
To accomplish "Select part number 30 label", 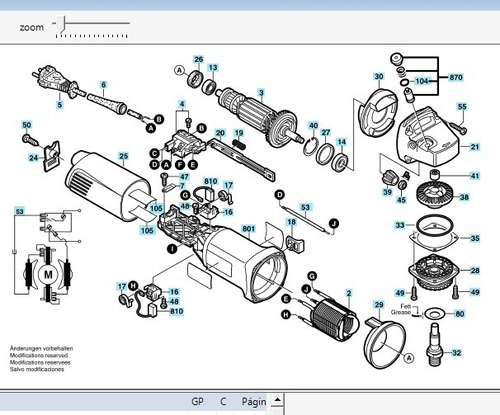I will pos(379,77).
